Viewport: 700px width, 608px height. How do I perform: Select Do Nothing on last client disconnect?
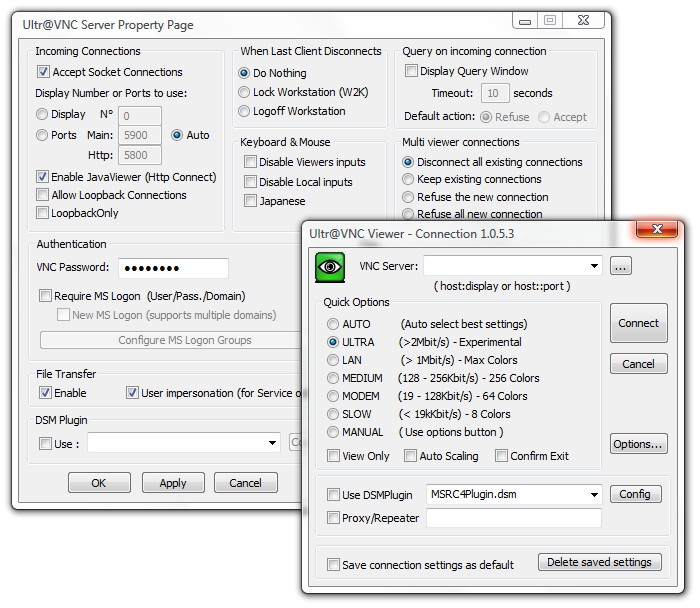(x=244, y=73)
